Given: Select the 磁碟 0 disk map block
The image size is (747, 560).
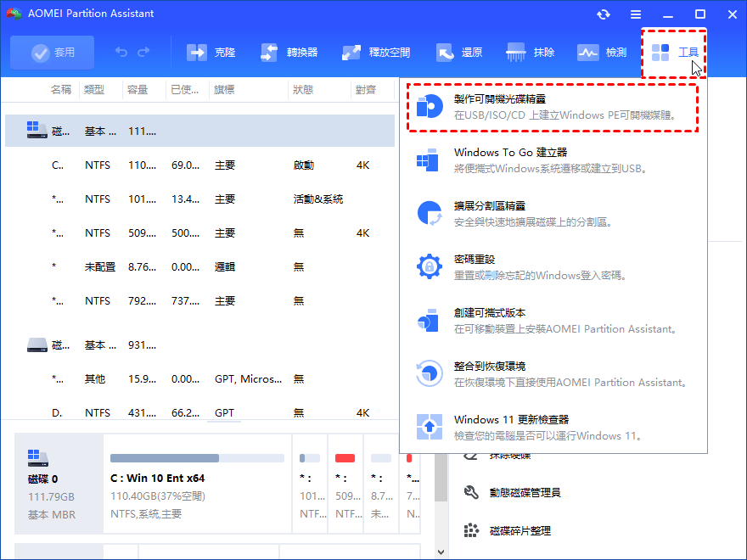Looking at the screenshot, I should 59,484.
